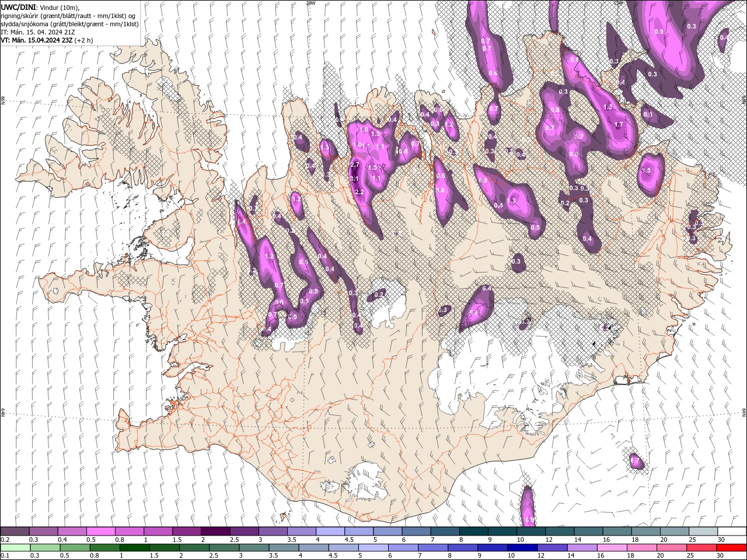
Task: Pick the bright pink swatch on upper scale
Action: click(100, 531)
